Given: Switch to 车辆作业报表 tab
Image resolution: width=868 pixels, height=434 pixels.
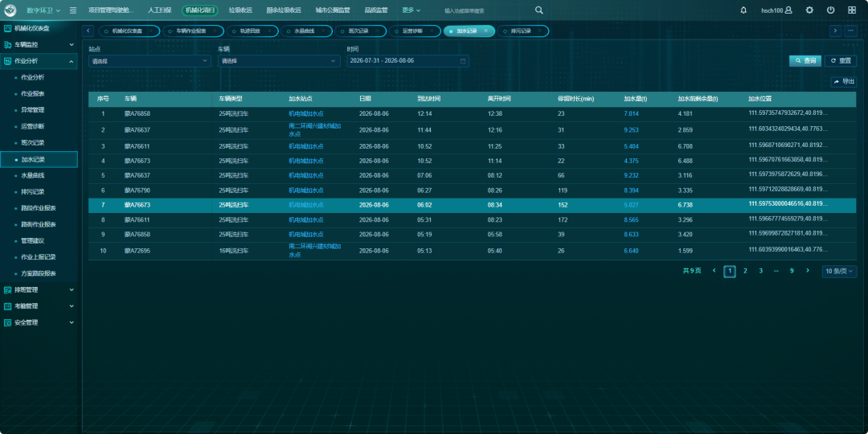Looking at the screenshot, I should (x=193, y=31).
